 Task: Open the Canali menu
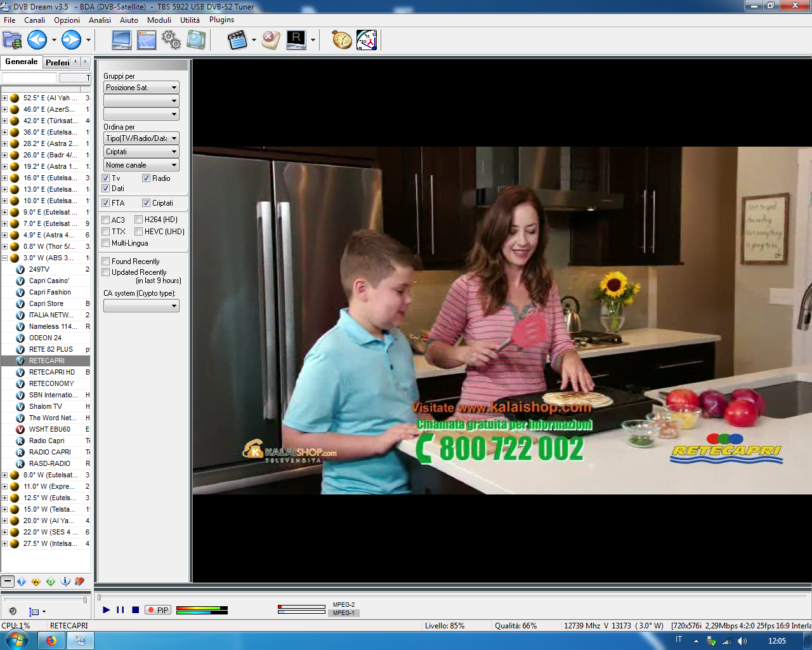(x=35, y=20)
